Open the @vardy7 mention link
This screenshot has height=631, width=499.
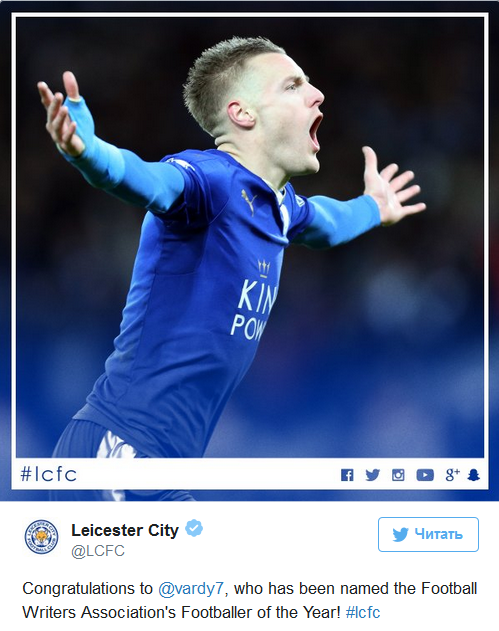(x=191, y=589)
